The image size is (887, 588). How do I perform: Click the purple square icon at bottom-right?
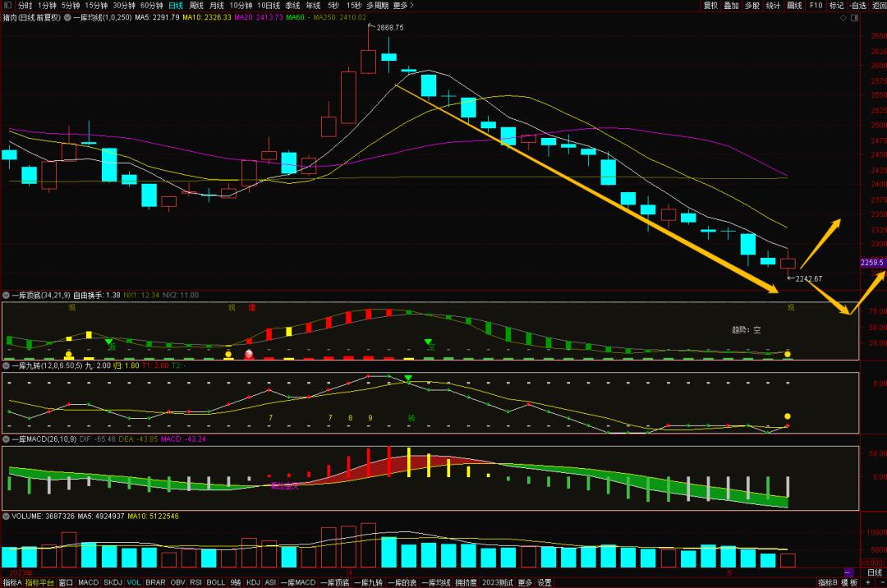click(x=848, y=572)
